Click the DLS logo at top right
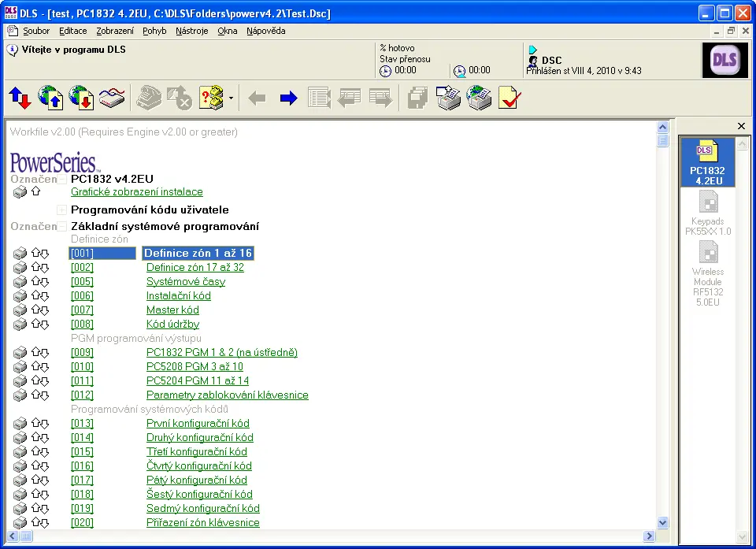Image resolution: width=756 pixels, height=549 pixels. point(724,61)
